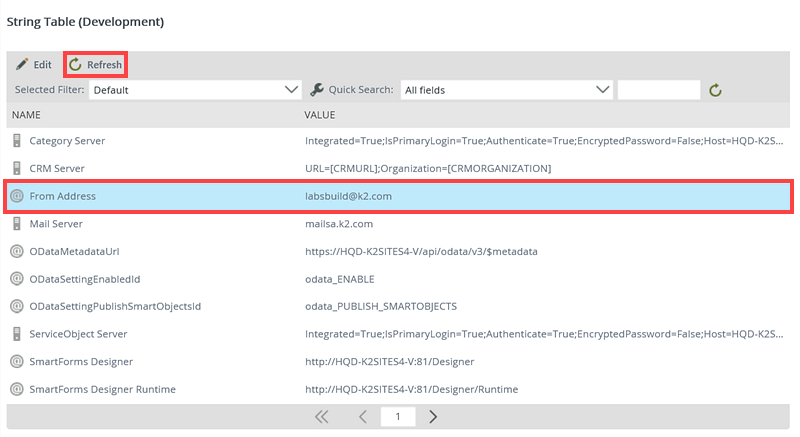Go to the previous page
The height and width of the screenshot is (437, 800).
362,417
